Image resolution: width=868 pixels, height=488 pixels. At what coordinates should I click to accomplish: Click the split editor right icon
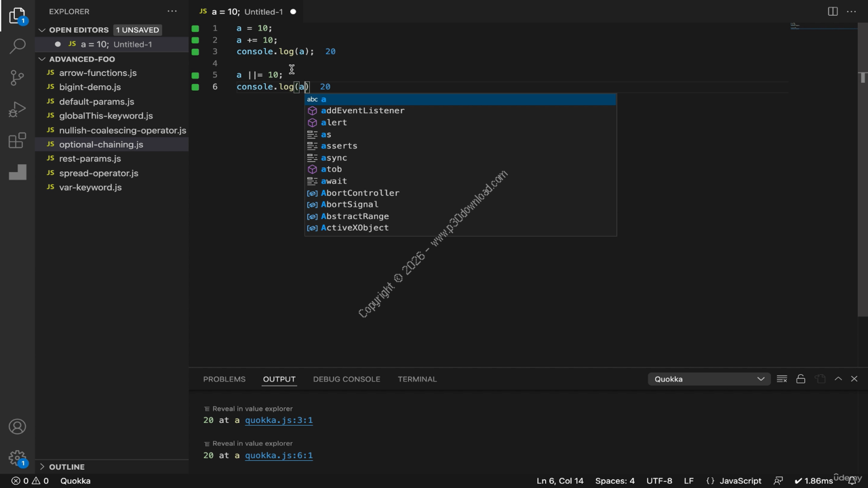833,12
